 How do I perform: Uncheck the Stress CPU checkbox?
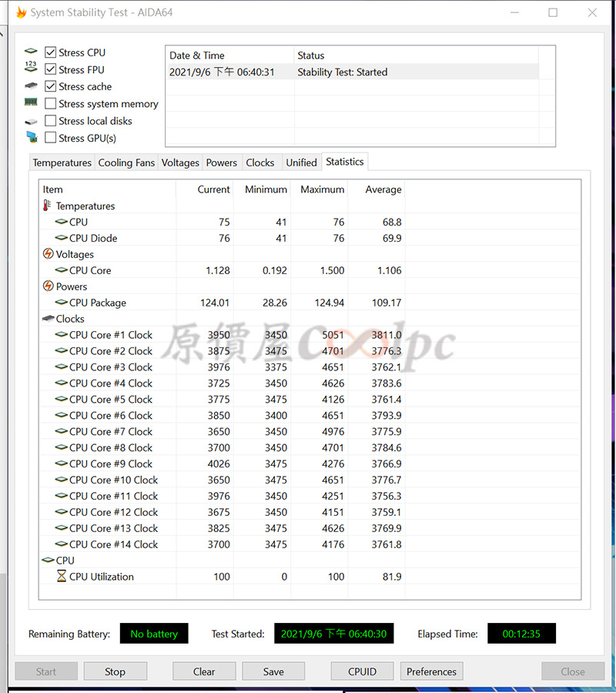click(x=51, y=52)
